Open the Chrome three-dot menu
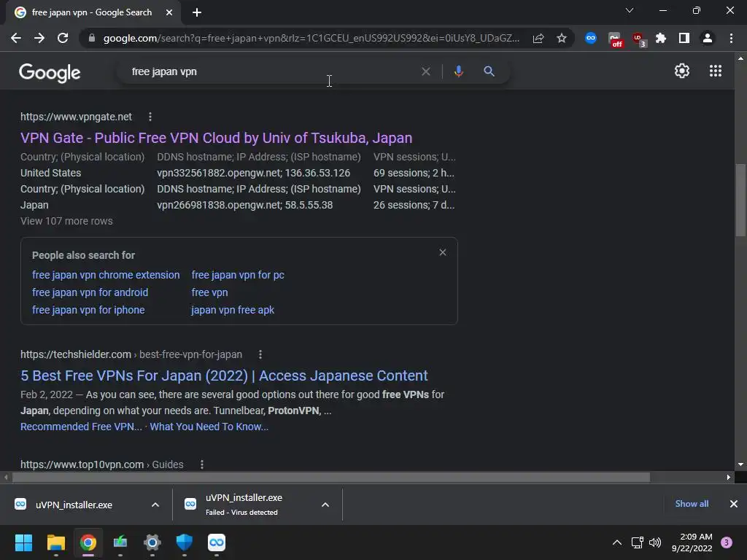747x560 pixels. click(x=731, y=38)
